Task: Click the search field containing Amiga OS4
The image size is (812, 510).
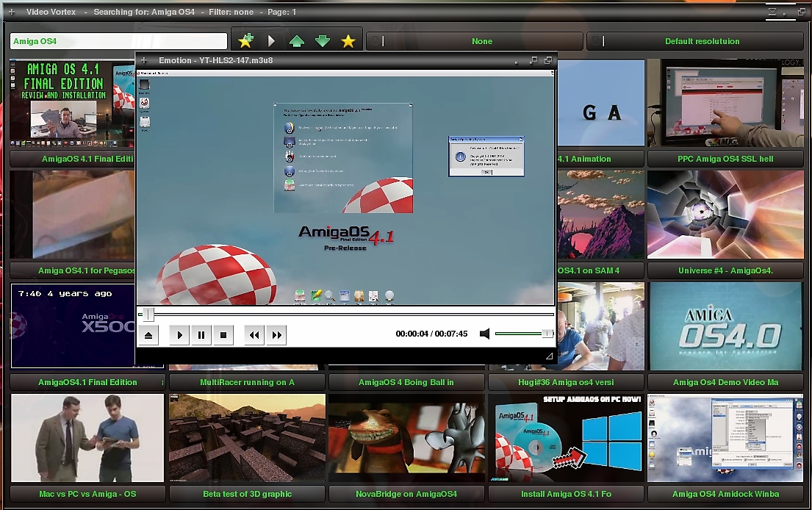Action: tap(118, 41)
